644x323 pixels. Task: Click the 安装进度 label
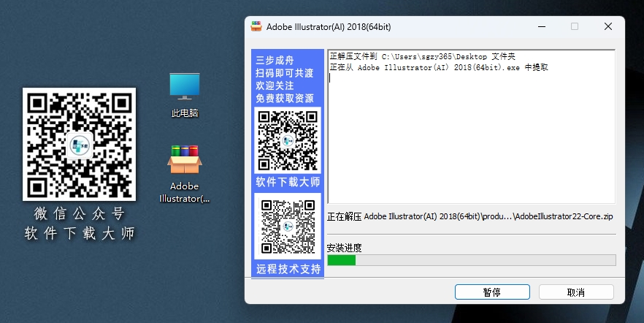[x=344, y=248]
